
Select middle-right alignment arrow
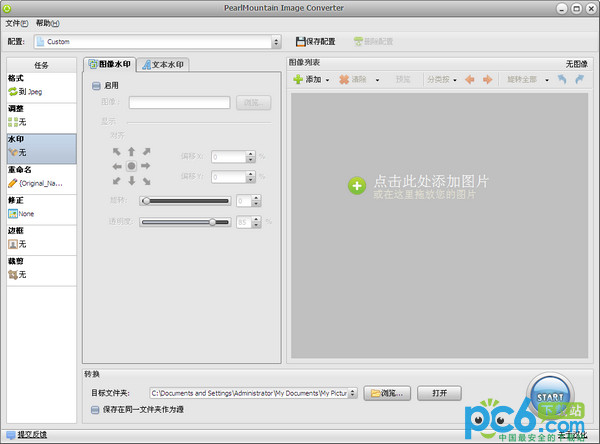point(145,166)
